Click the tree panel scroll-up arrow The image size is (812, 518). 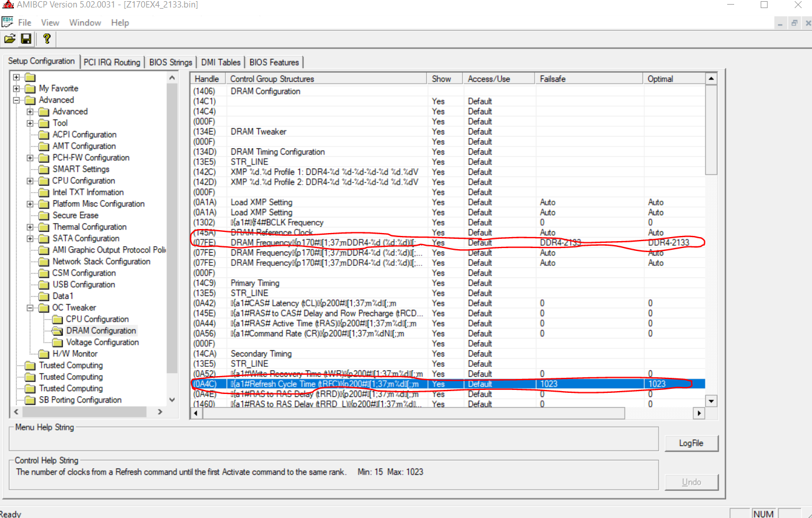click(x=172, y=78)
